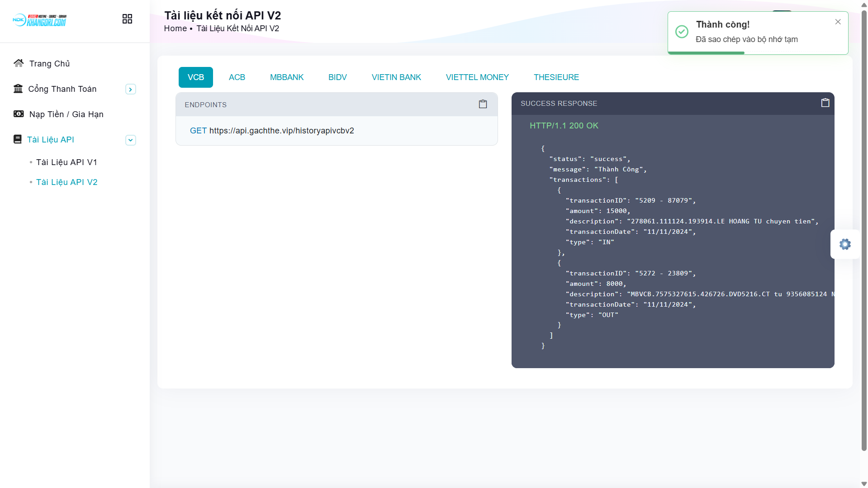Screen dimensions: 868x488
Task: Toggle the sidebar grid menu icon
Action: click(x=127, y=19)
